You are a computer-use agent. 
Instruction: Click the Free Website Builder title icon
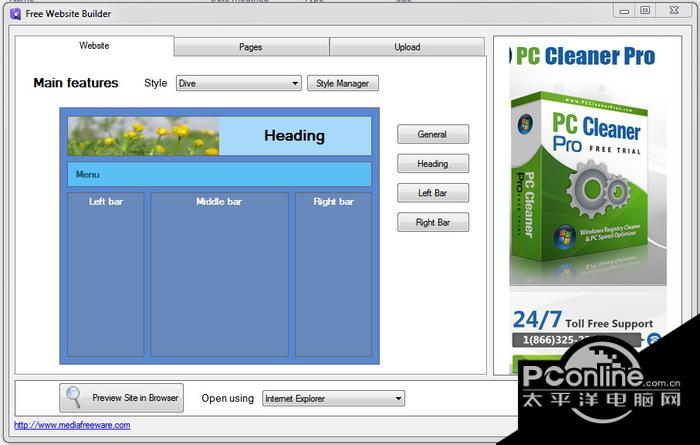click(x=15, y=14)
